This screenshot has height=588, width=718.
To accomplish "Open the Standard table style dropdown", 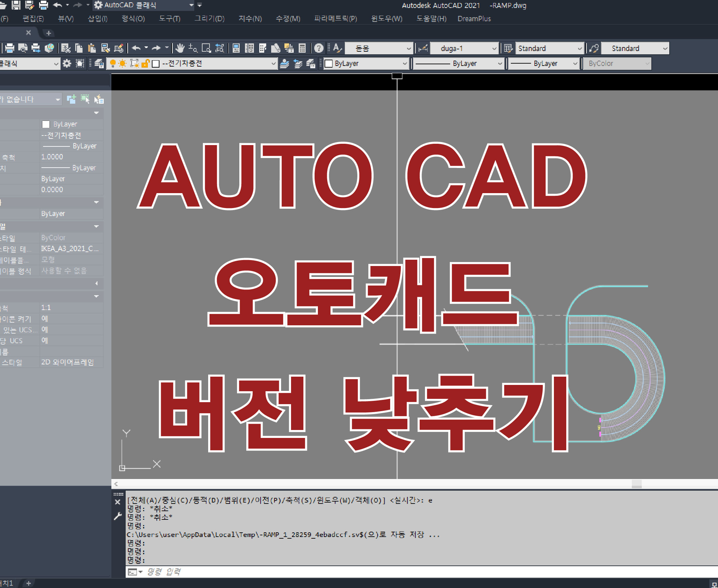I will (549, 48).
